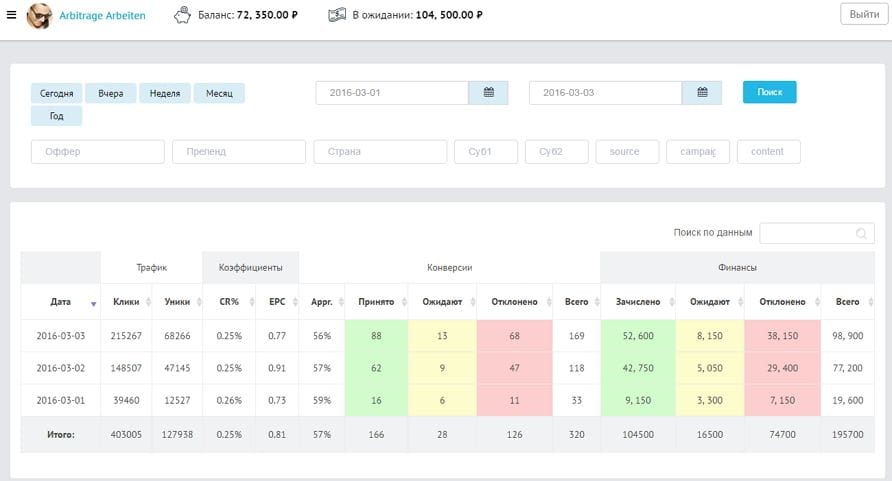892x481 pixels.
Task: Click the В ожидании 104, 500.00 text
Action: tap(417, 15)
